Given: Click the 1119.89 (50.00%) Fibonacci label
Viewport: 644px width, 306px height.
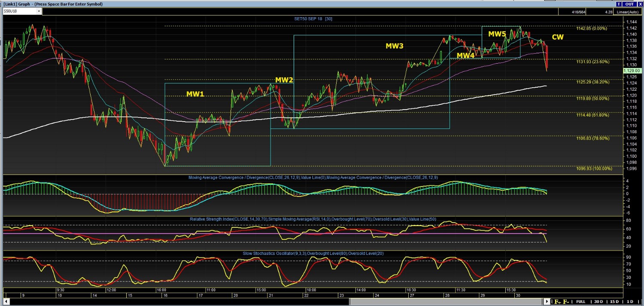Looking at the screenshot, I should [593, 98].
